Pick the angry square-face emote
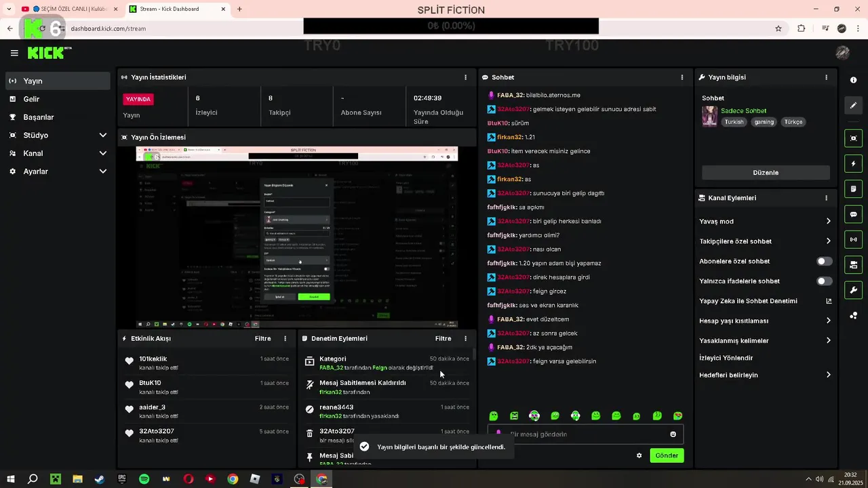Viewport: 868px width, 488px height. click(514, 415)
